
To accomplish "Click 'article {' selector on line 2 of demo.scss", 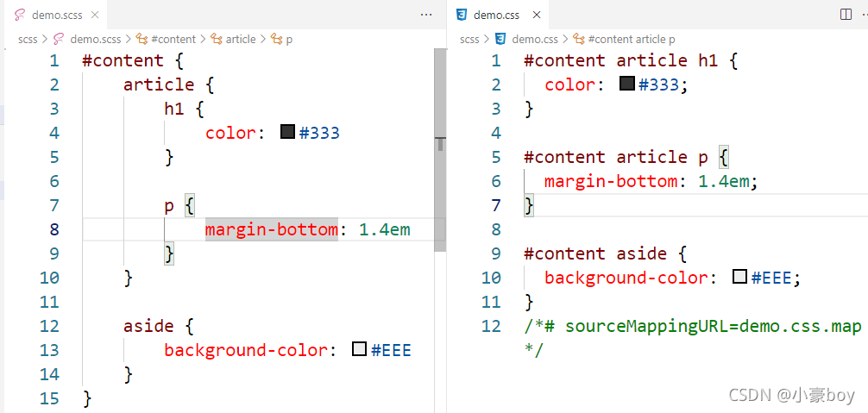I will point(167,84).
